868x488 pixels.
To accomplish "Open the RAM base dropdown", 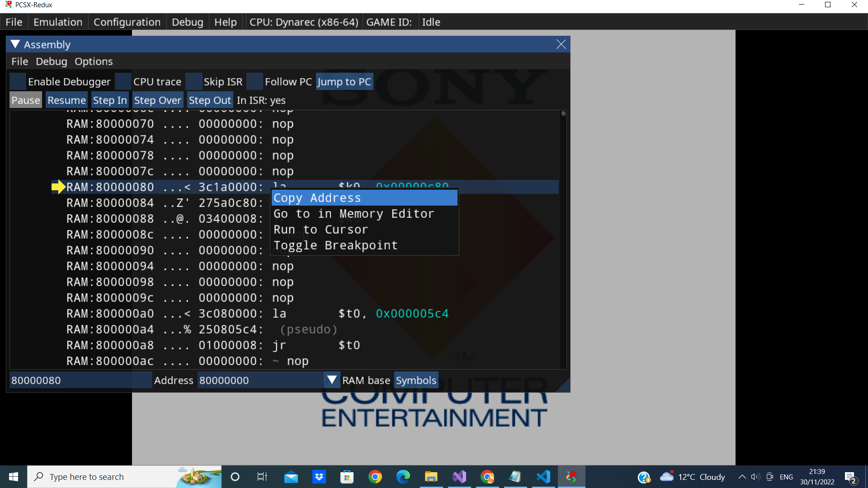I will pos(332,380).
